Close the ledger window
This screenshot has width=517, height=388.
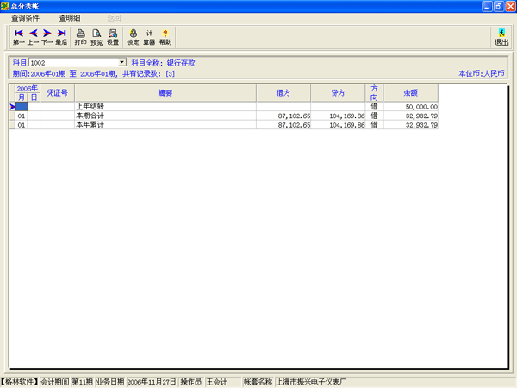[510, 6]
